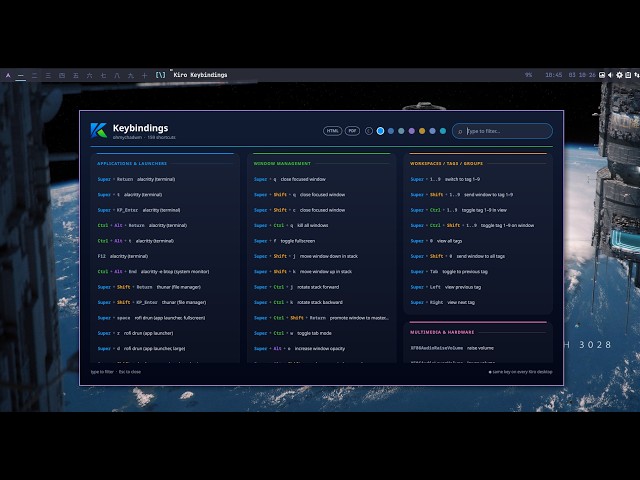Switch to workspace tag 一
The height and width of the screenshot is (480, 640).
[21, 76]
